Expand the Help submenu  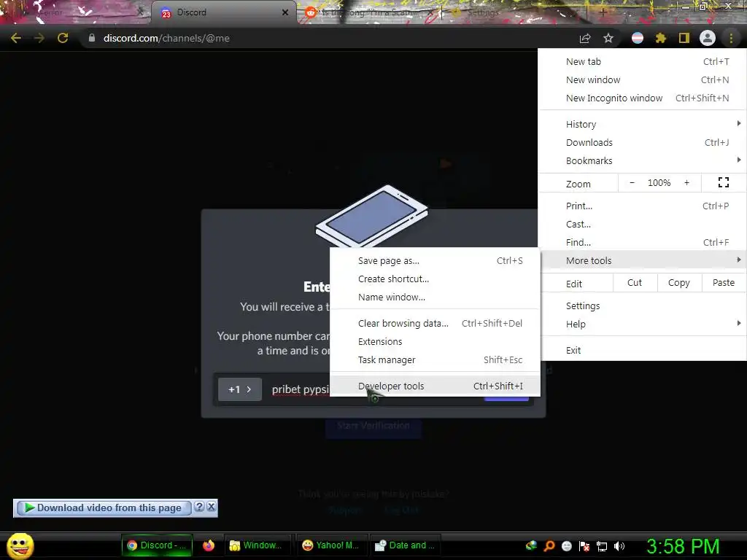click(x=643, y=324)
